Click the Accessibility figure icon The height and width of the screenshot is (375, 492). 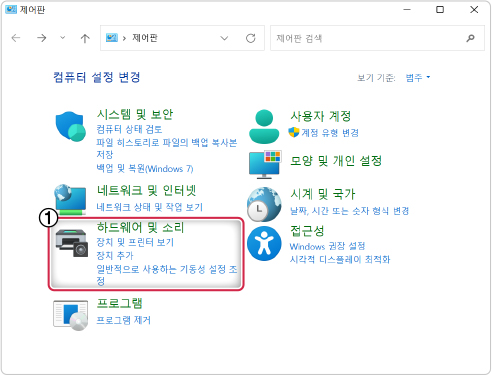[x=264, y=243]
